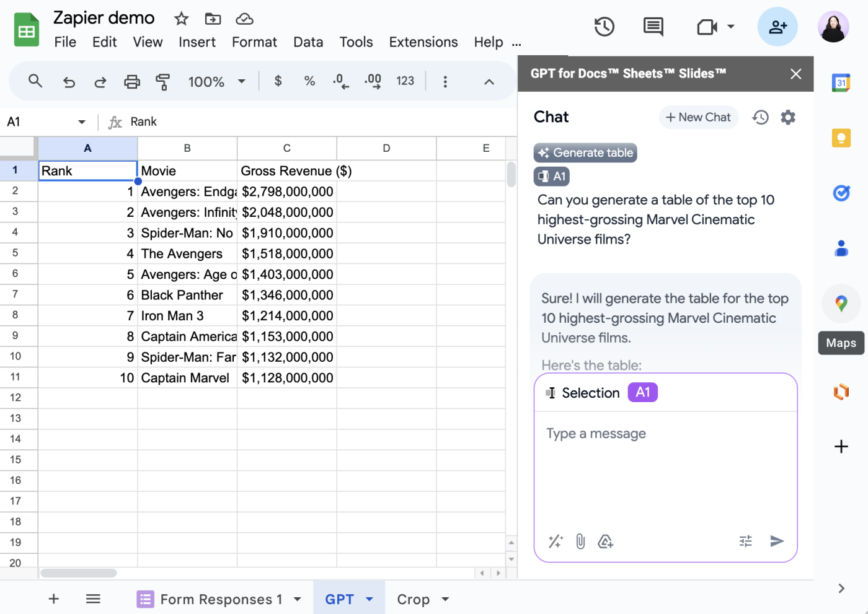Open the GPT sidebar settings gear
Image resolution: width=868 pixels, height=614 pixels.
pyautogui.click(x=788, y=117)
